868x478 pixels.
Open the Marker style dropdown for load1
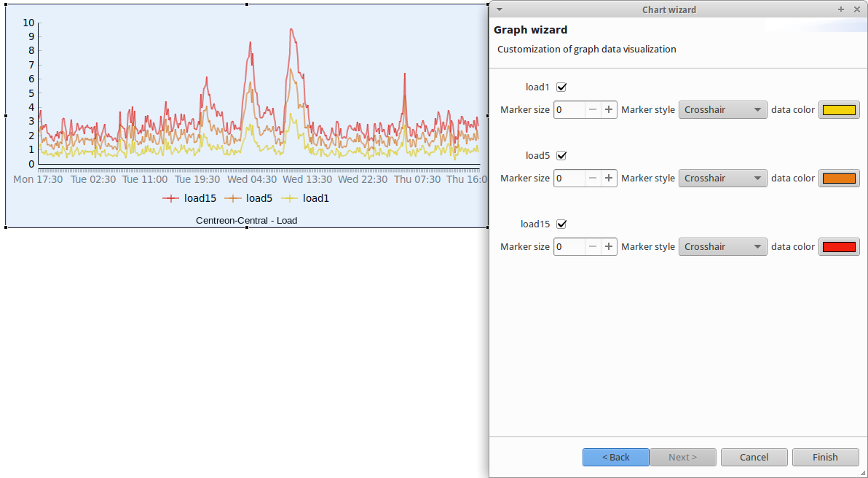coord(722,109)
